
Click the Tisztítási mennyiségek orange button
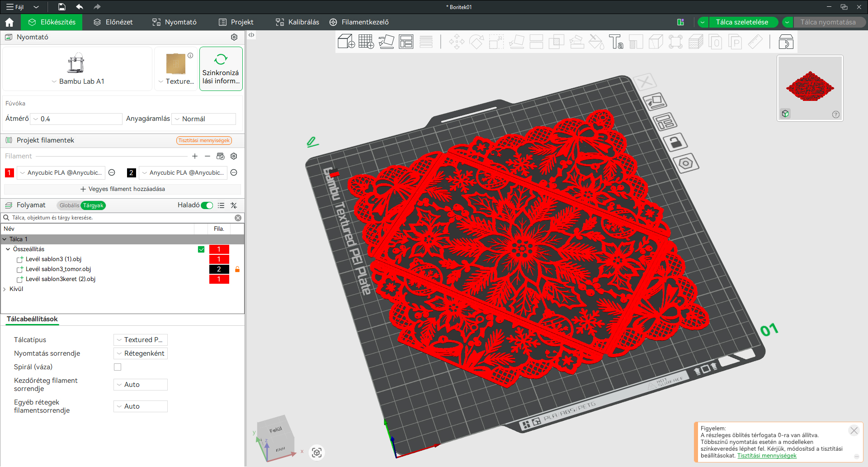point(204,141)
